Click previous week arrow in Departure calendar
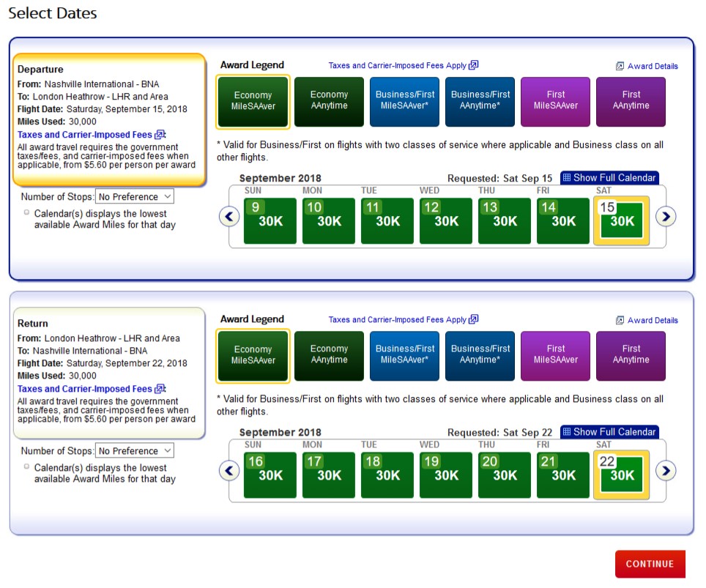The width and height of the screenshot is (706, 588). point(230,217)
